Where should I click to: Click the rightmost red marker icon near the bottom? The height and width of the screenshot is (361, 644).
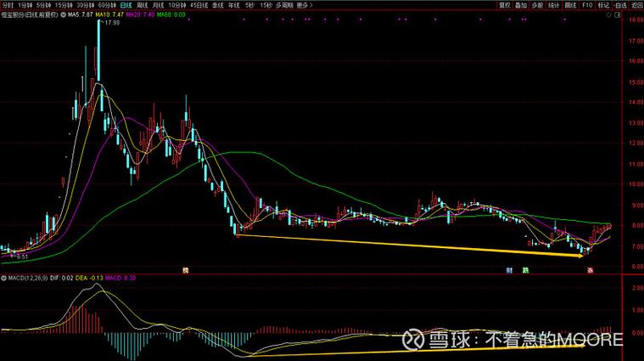(590, 270)
